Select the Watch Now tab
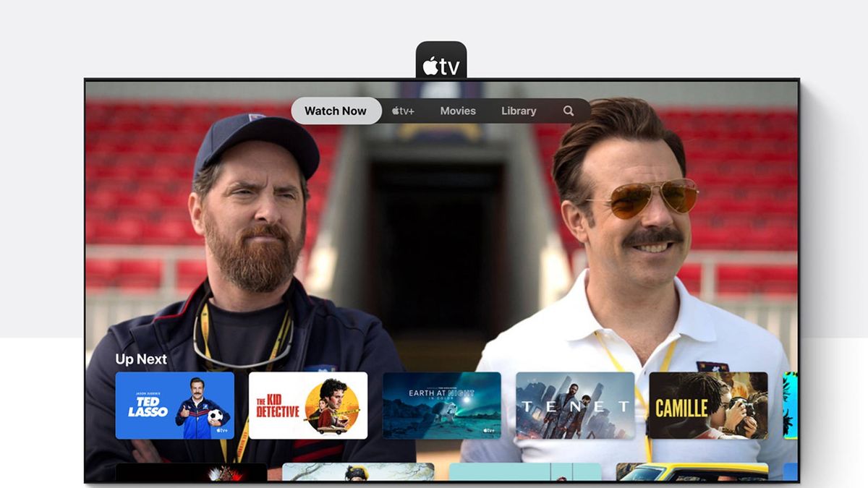Viewport: 868px width, 488px height. click(x=336, y=111)
